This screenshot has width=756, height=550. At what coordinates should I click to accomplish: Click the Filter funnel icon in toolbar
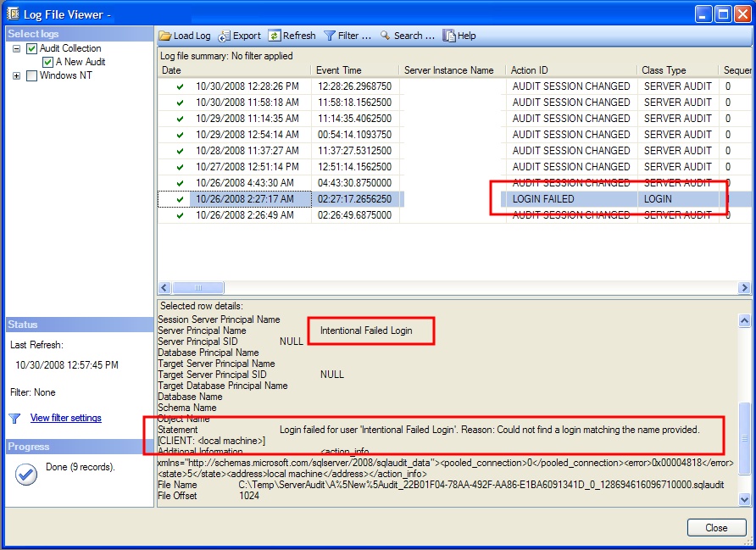click(330, 36)
